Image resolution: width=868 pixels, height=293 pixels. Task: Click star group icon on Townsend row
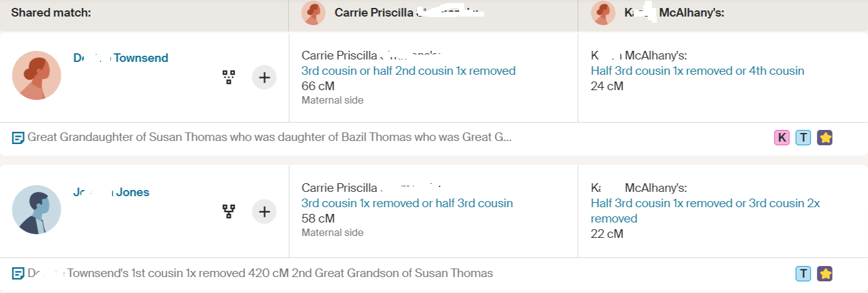(825, 138)
